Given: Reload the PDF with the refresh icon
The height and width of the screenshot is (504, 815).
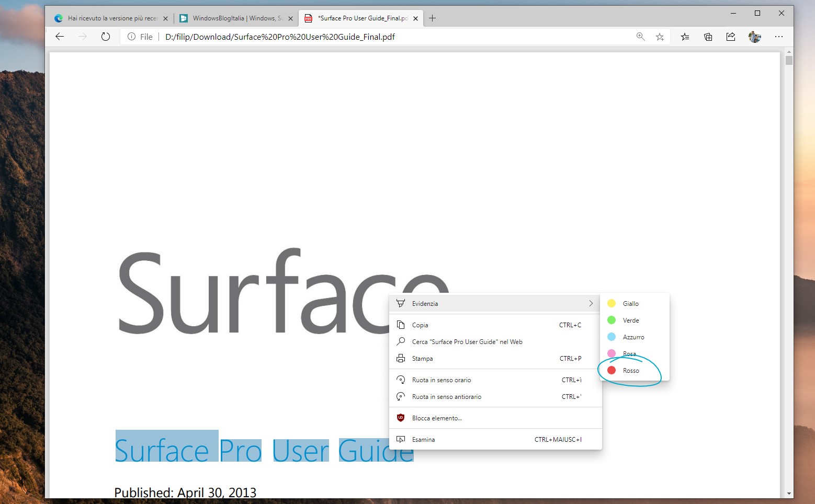Looking at the screenshot, I should coord(106,37).
